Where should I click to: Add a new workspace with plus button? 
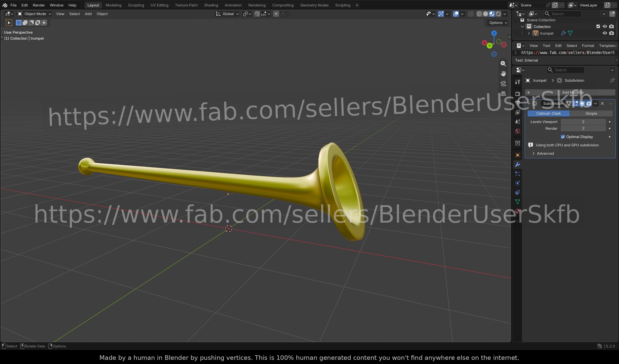click(357, 5)
